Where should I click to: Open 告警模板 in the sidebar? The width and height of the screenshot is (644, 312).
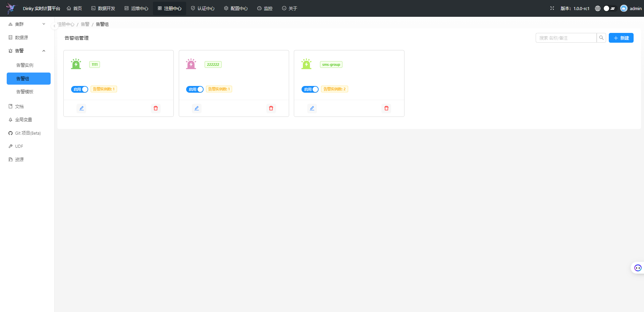coord(29,92)
